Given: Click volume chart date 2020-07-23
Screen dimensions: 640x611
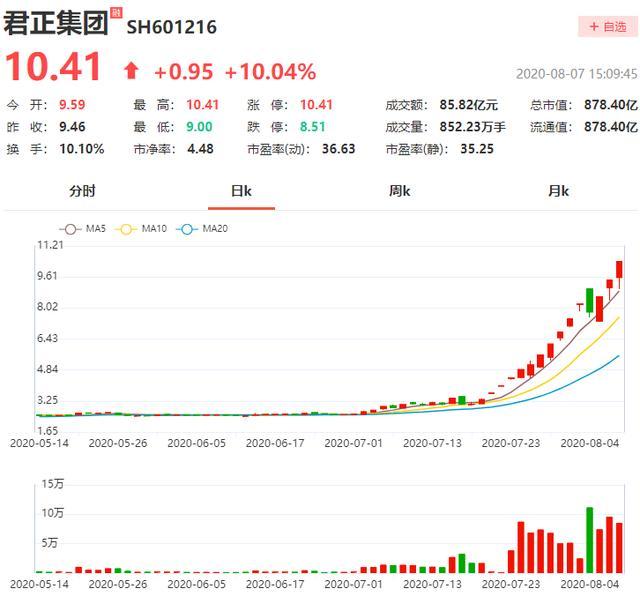Looking at the screenshot, I should (x=511, y=584).
